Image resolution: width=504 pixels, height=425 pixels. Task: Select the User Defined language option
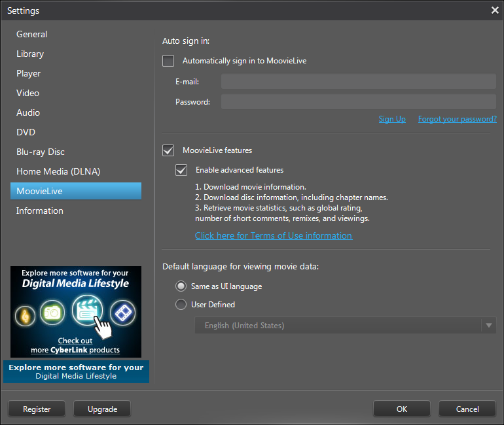click(181, 304)
